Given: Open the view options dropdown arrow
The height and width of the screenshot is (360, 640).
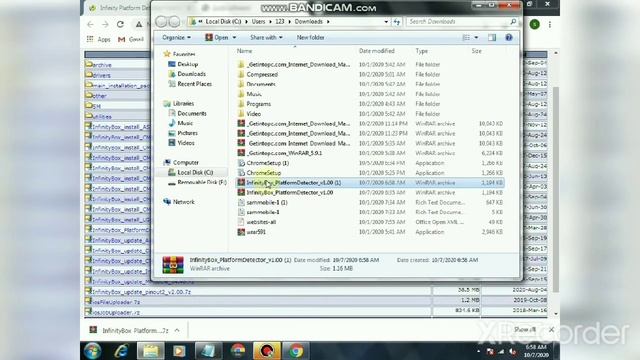Looking at the screenshot, I should (476, 38).
